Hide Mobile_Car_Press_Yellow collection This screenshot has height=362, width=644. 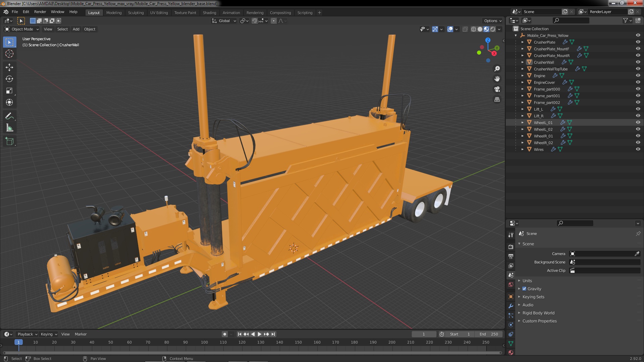pyautogui.click(x=638, y=35)
